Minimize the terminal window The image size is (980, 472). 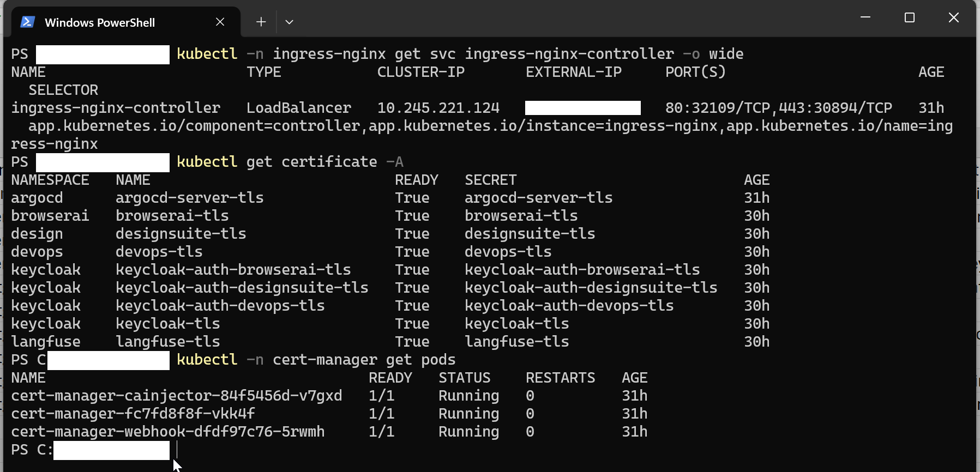[865, 17]
